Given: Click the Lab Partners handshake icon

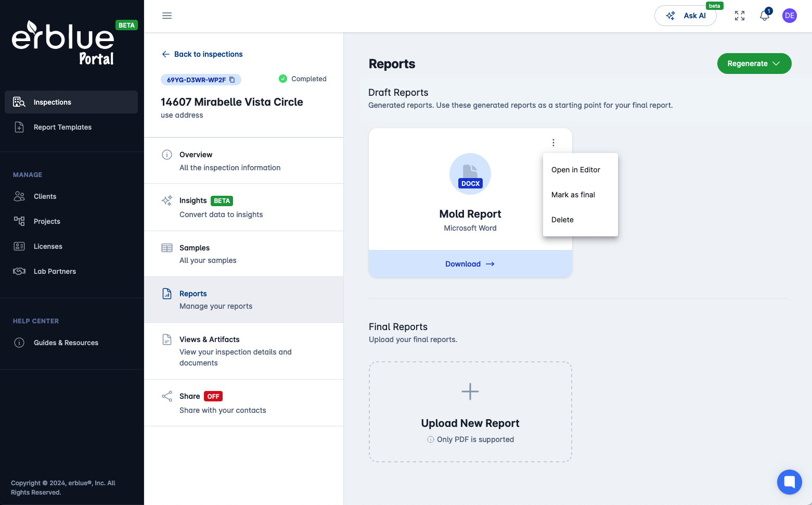Looking at the screenshot, I should [x=19, y=271].
